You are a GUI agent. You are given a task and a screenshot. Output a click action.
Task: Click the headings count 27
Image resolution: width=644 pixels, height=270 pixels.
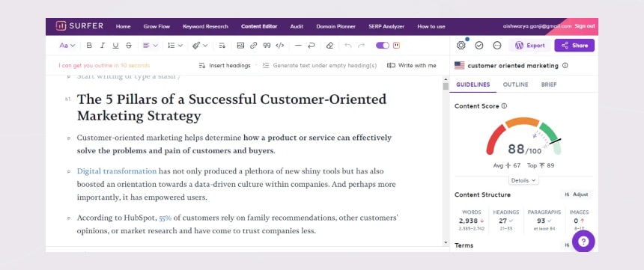click(503, 221)
